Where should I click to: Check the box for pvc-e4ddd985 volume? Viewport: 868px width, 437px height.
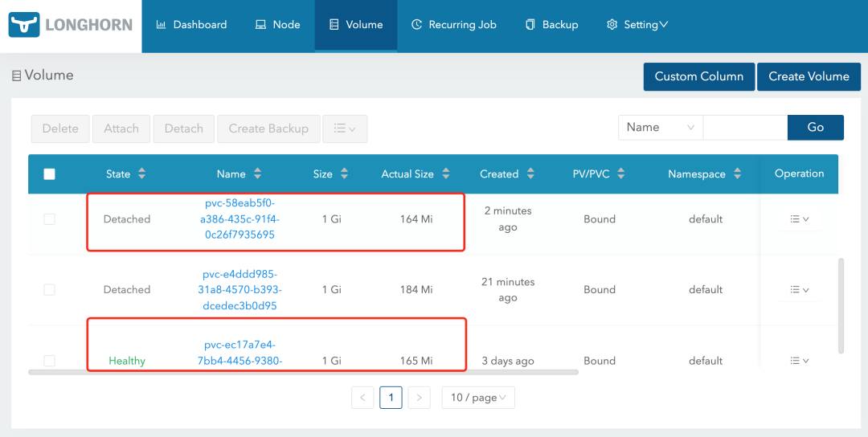point(50,290)
